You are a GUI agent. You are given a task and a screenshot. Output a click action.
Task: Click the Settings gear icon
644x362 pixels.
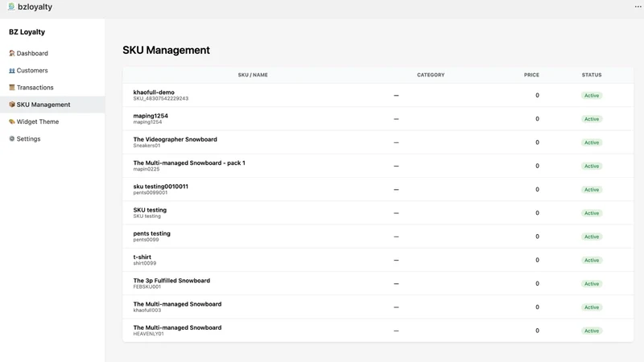(12, 138)
